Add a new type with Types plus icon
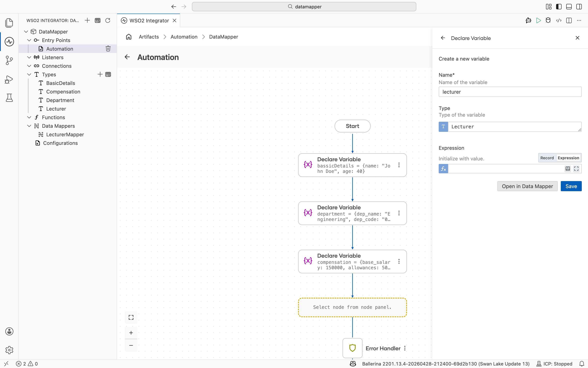 (100, 74)
